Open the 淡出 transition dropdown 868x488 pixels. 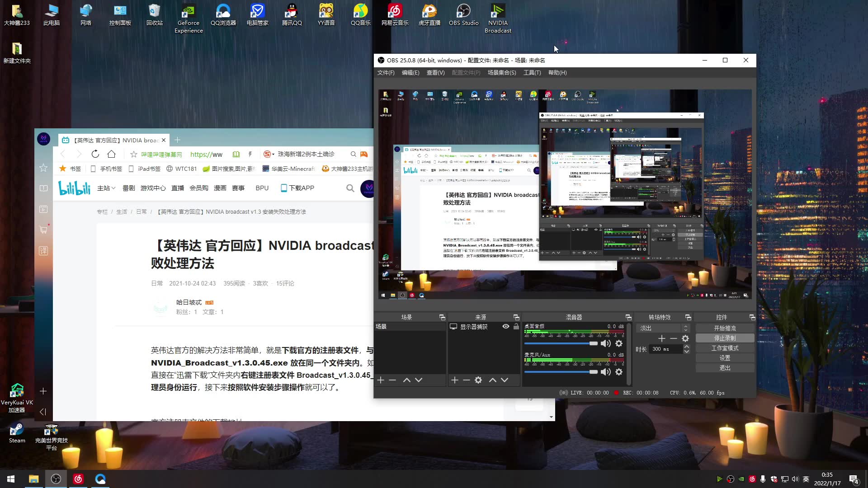(x=663, y=328)
